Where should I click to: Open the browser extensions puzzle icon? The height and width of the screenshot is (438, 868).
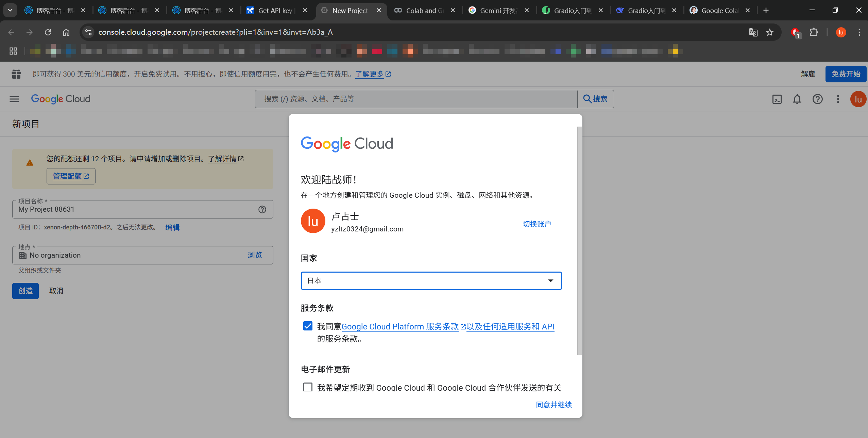point(814,32)
